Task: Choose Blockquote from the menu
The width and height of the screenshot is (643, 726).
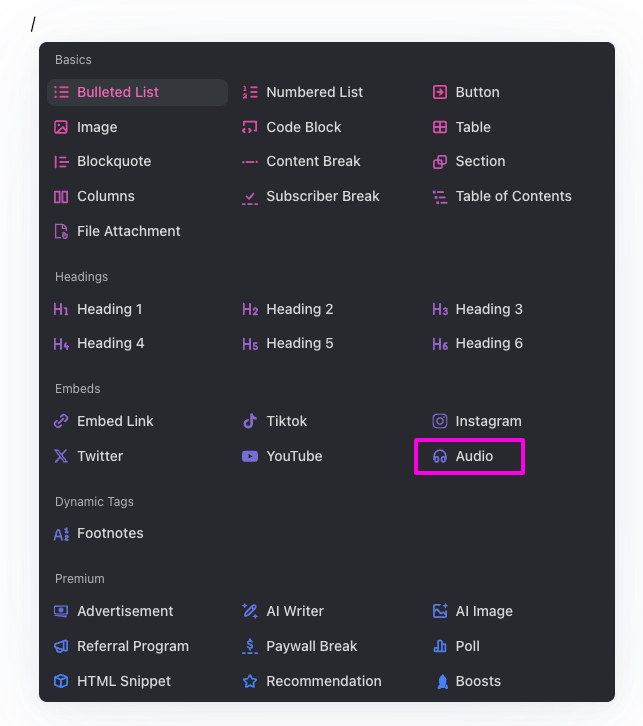Action: [113, 161]
